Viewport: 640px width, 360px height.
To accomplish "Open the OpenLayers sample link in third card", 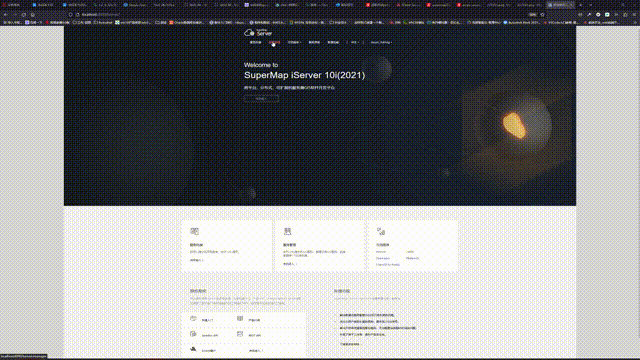I will [383, 258].
